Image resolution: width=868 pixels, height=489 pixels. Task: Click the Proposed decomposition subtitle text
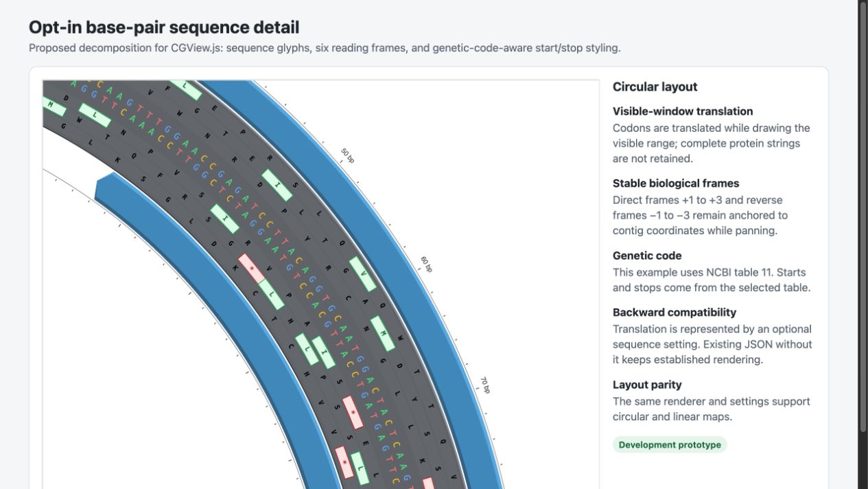[x=325, y=48]
